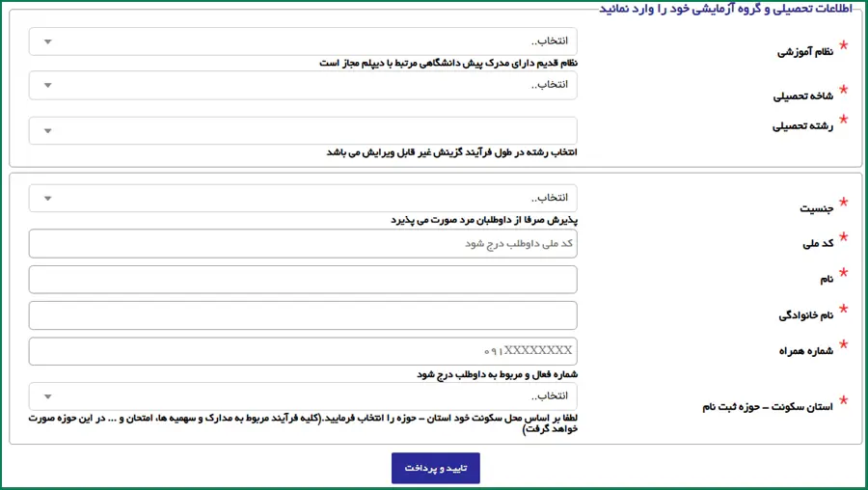Click the red asterisk beside کد ملی
Screen dimensions: 868x490
tap(843, 237)
